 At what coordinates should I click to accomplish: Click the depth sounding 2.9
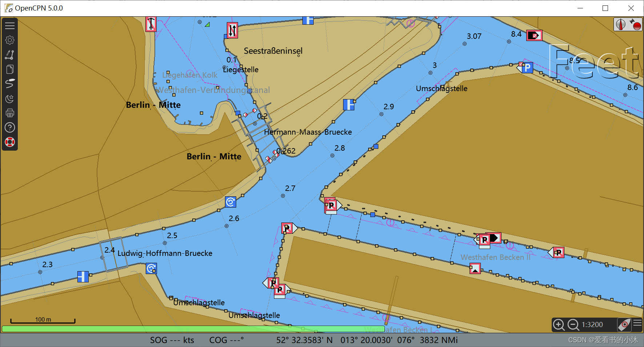pyautogui.click(x=389, y=107)
